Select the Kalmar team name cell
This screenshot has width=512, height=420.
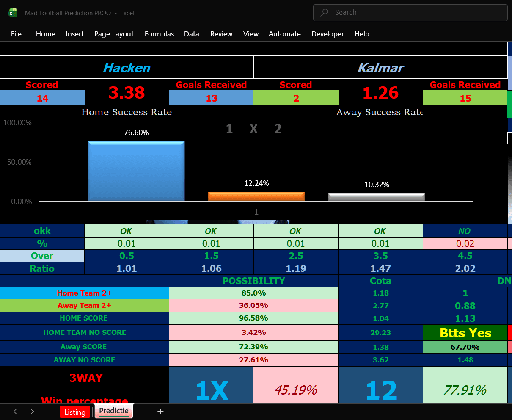380,68
